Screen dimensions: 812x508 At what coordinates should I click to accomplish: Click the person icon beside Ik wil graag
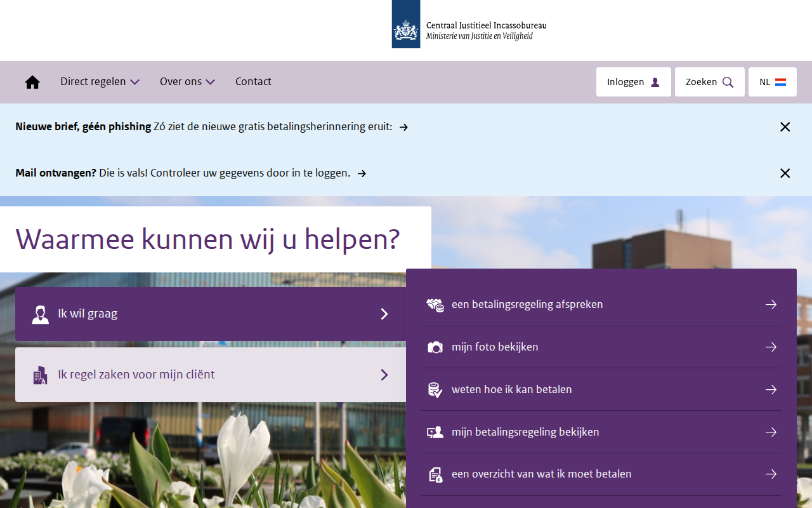[40, 314]
